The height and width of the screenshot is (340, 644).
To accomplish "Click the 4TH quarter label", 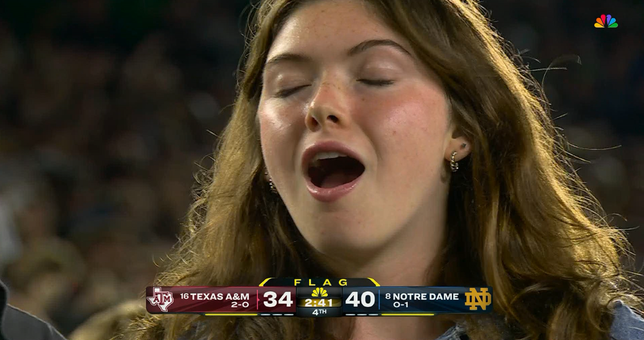I will click(x=319, y=312).
